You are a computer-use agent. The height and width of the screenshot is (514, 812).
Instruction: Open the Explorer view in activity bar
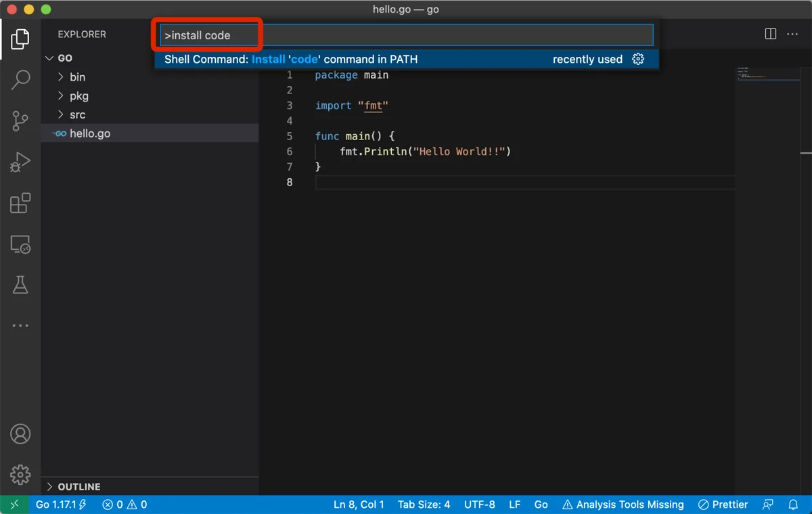[20, 39]
